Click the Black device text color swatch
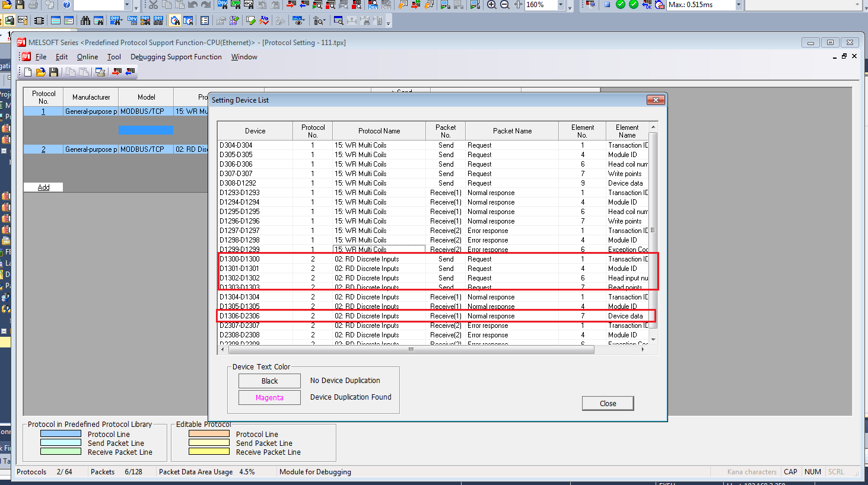Screen dimensions: 868x485 click(269, 381)
